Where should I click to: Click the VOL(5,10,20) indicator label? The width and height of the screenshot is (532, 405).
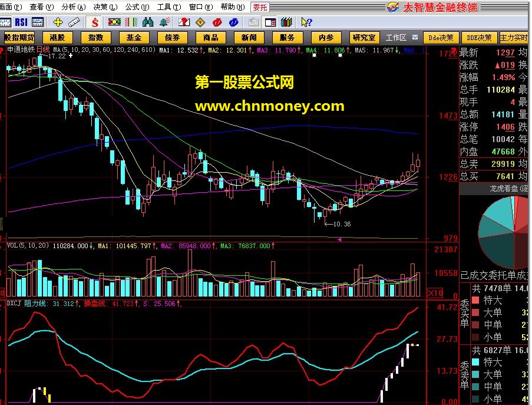28,245
